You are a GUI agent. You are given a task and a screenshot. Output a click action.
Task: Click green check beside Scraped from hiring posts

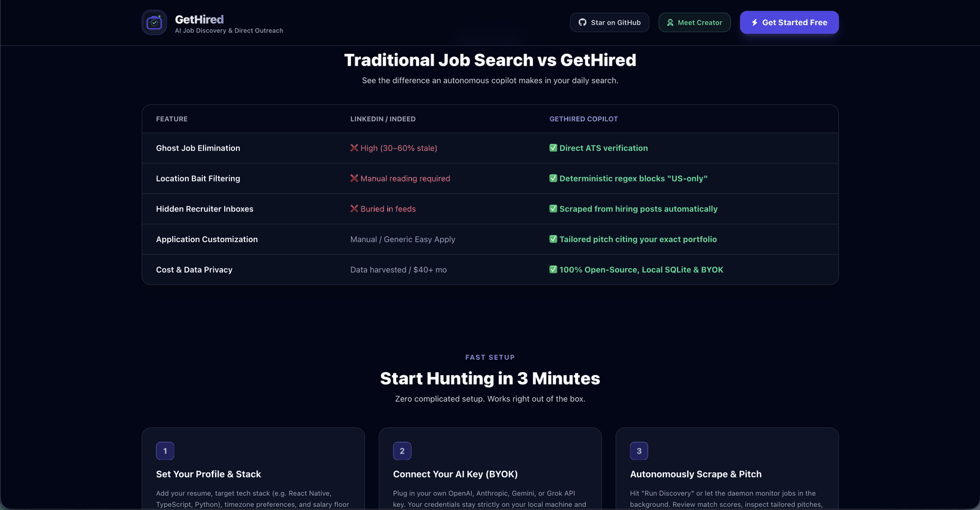[553, 209]
